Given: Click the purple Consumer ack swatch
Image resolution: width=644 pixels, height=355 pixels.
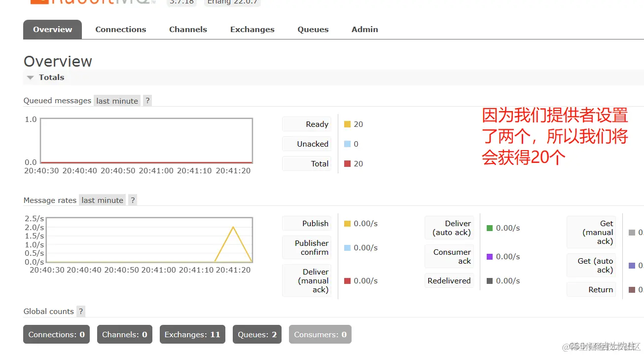Looking at the screenshot, I should point(490,257).
